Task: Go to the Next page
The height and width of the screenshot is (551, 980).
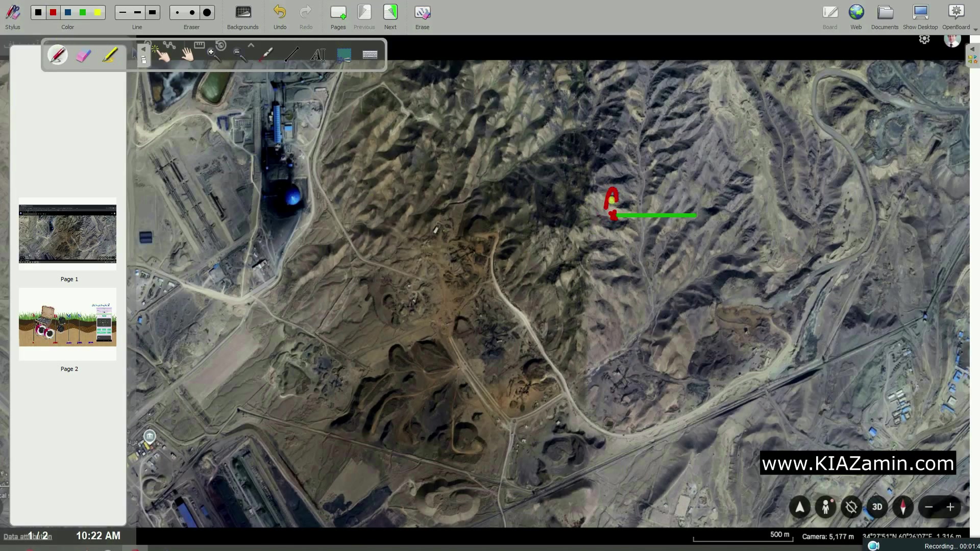Action: (390, 16)
